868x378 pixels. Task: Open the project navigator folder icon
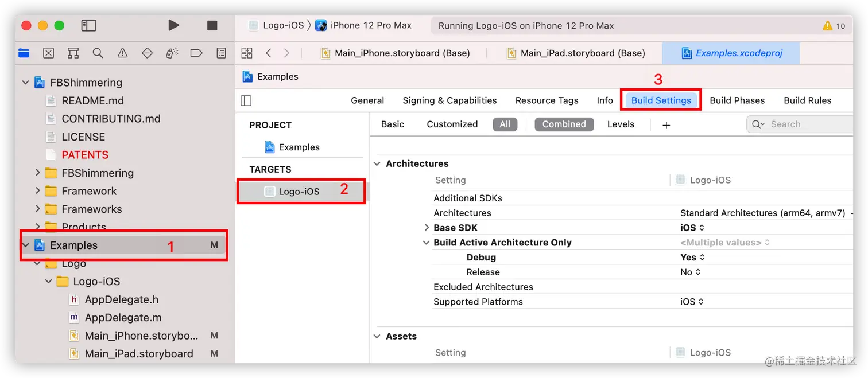point(24,53)
